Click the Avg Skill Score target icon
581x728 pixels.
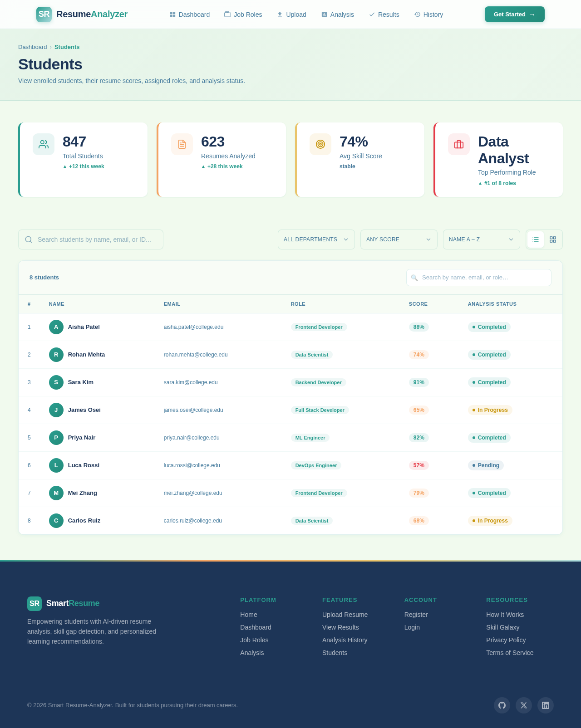tap(320, 144)
